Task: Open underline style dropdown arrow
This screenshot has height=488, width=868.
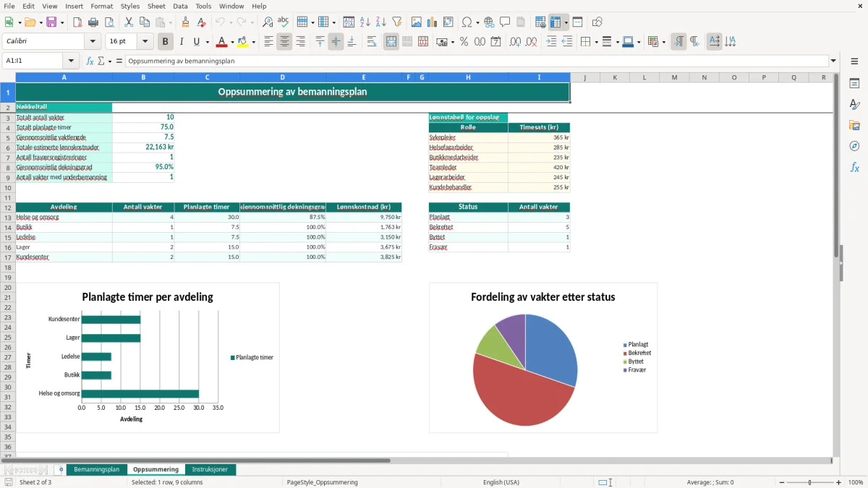Action: (x=207, y=42)
